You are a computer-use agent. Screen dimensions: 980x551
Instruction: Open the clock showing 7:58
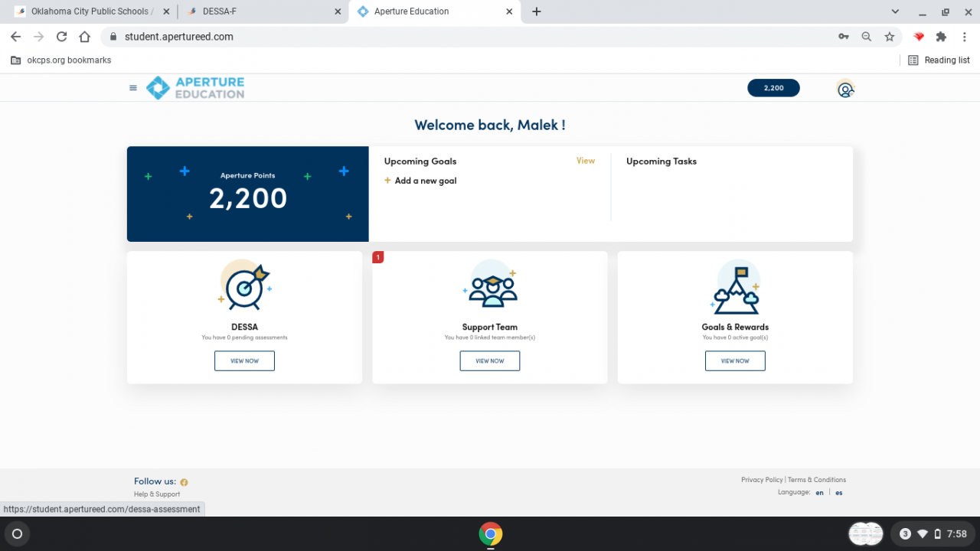point(957,534)
